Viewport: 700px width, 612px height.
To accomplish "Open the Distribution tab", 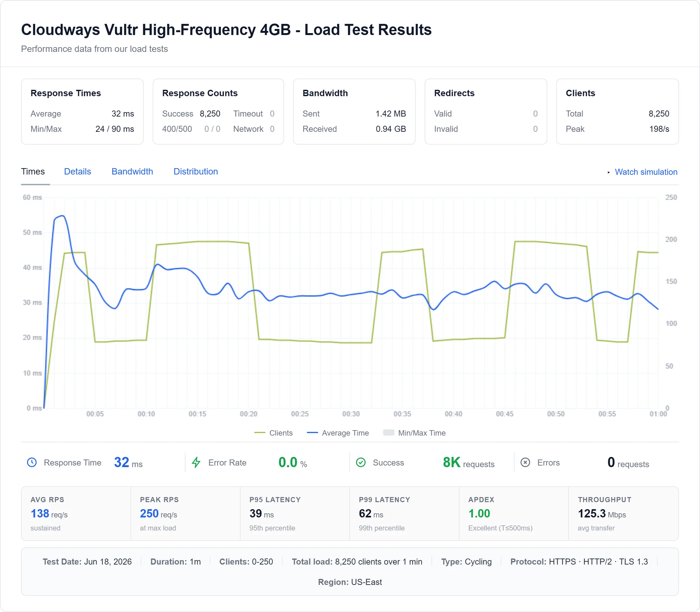I will pos(196,171).
